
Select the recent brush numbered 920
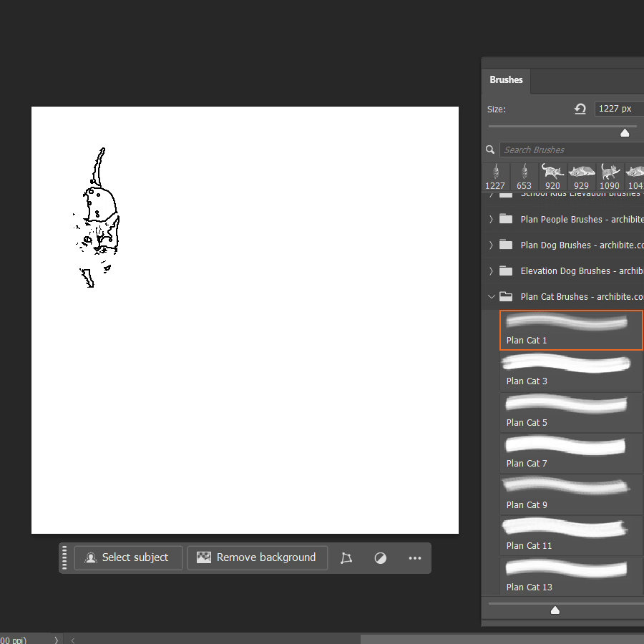tap(552, 177)
